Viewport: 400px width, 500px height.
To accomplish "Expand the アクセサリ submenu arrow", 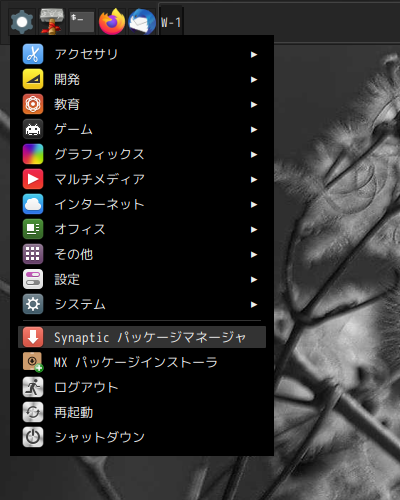I will [x=254, y=54].
